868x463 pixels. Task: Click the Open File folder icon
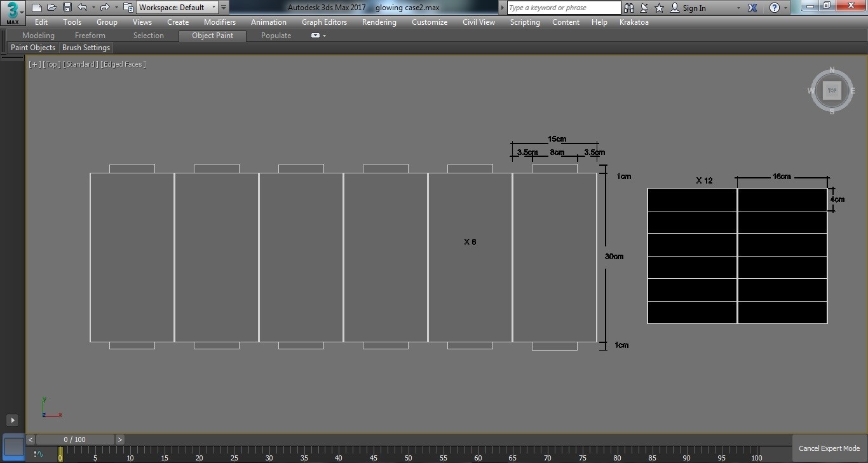(51, 8)
